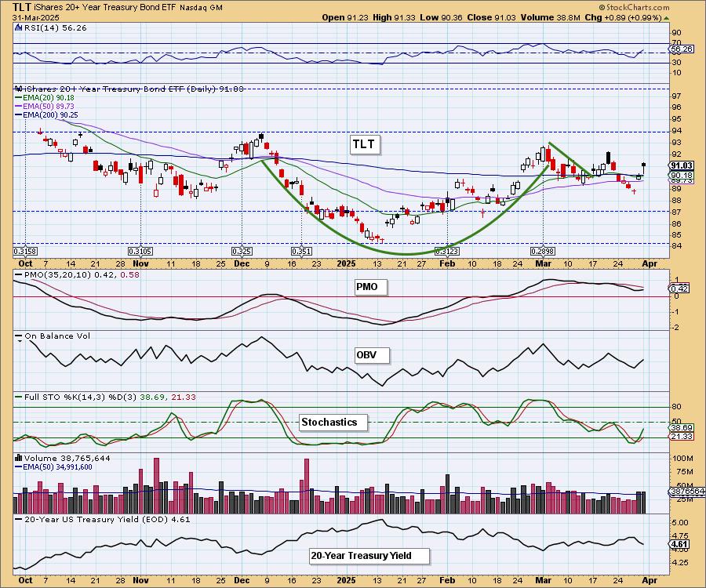Click the 90.18 price tag on right axis
The height and width of the screenshot is (588, 706).
tap(682, 176)
